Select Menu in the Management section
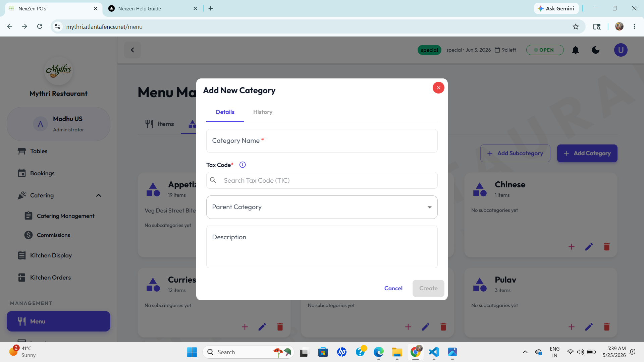The height and width of the screenshot is (362, 644). pyautogui.click(x=58, y=321)
